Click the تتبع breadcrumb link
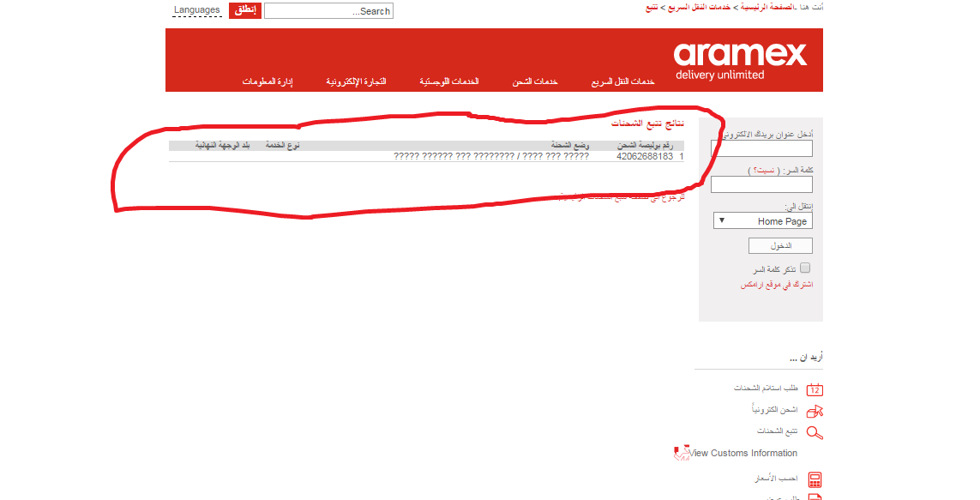This screenshot has height=500, width=980. [652, 7]
